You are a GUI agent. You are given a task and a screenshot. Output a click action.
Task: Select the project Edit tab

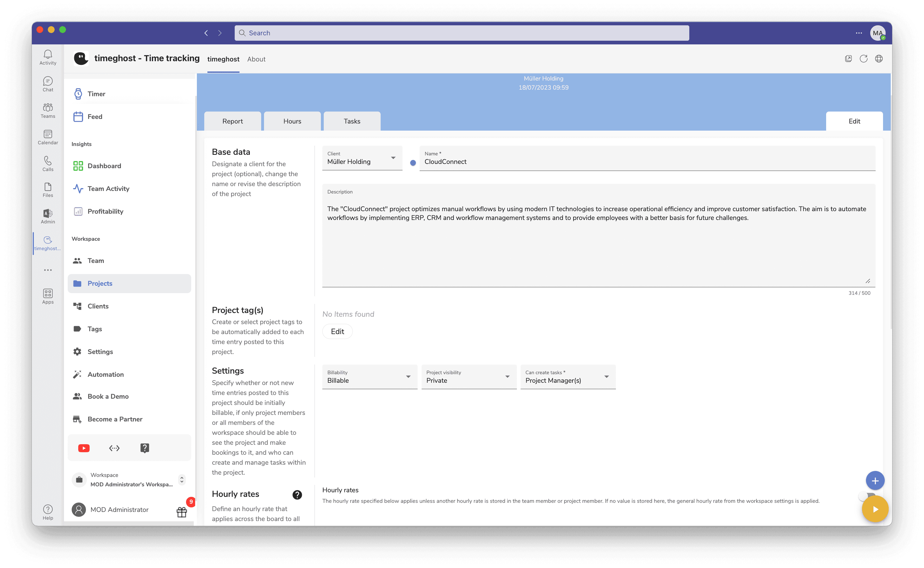coord(854,121)
